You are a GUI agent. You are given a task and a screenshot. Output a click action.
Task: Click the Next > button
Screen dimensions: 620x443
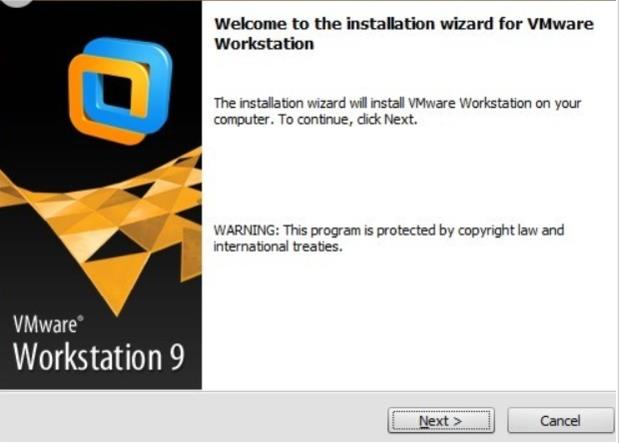click(441, 420)
